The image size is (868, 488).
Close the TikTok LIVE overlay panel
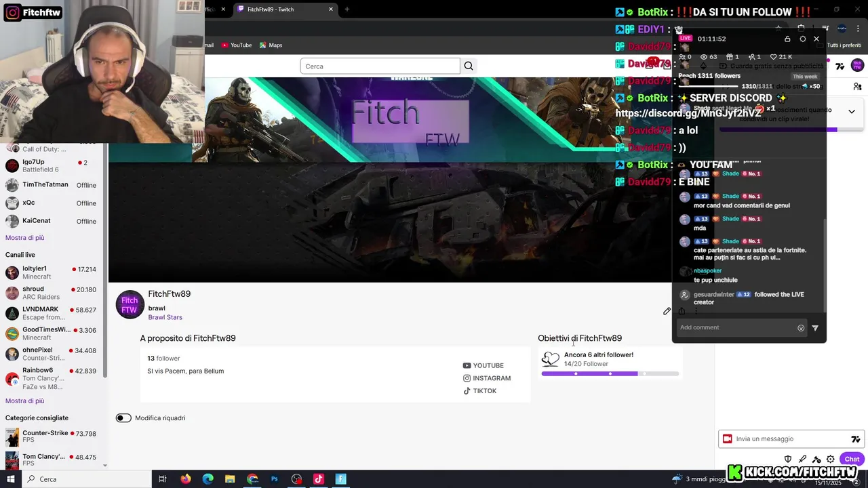point(816,39)
